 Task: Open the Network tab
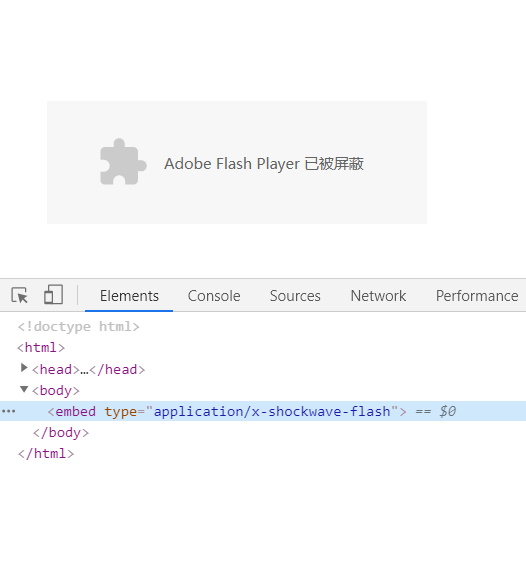378,296
